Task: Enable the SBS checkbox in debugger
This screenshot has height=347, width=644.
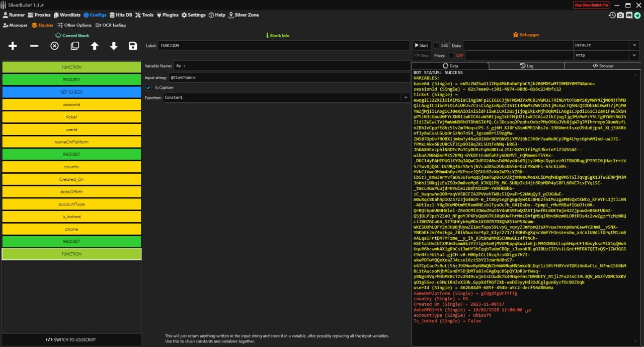Action: (436, 45)
